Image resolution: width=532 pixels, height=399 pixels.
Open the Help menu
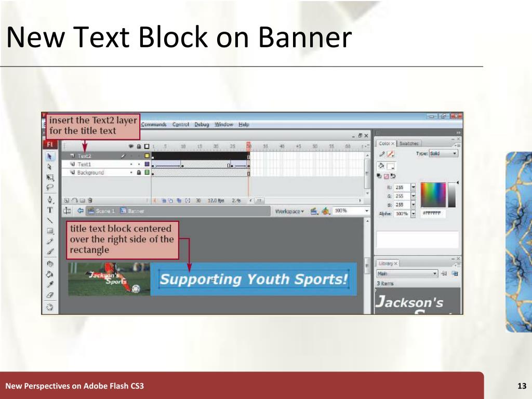pyautogui.click(x=244, y=125)
